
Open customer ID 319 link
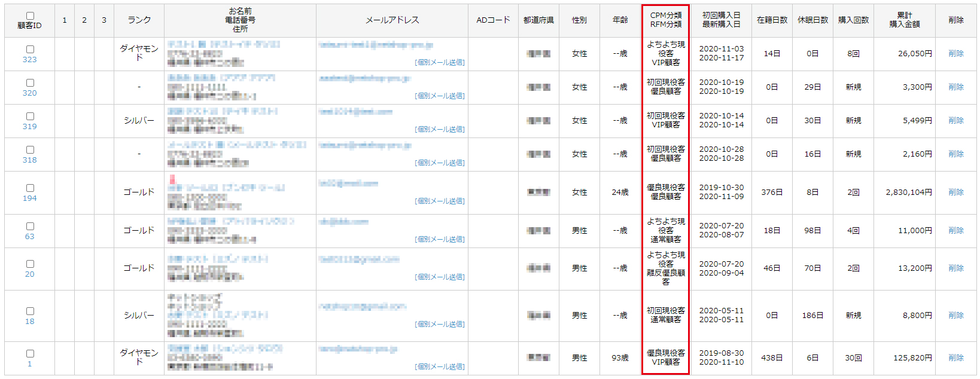tap(29, 127)
